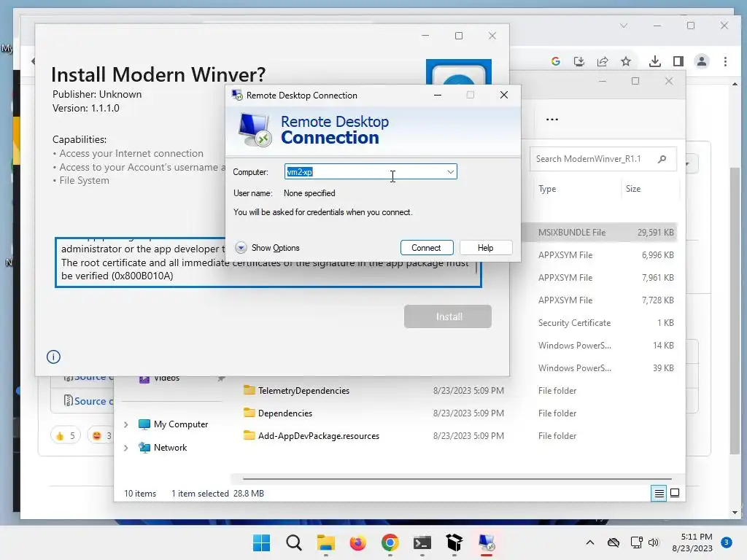This screenshot has width=747, height=560.
Task: Click the install app icon in Chrome address bar
Action: tap(579, 61)
